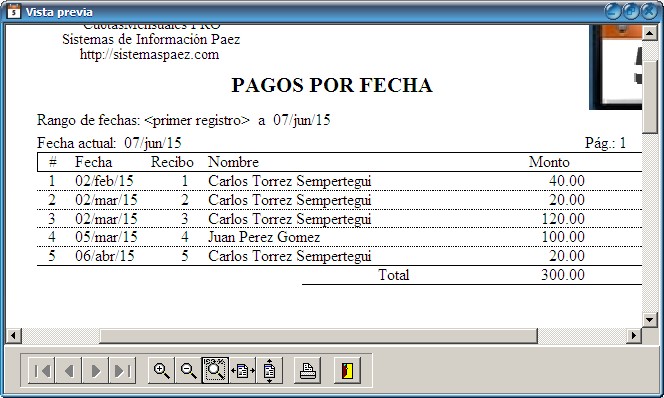Close the Vista previa window
The width and height of the screenshot is (664, 398).
point(649,11)
